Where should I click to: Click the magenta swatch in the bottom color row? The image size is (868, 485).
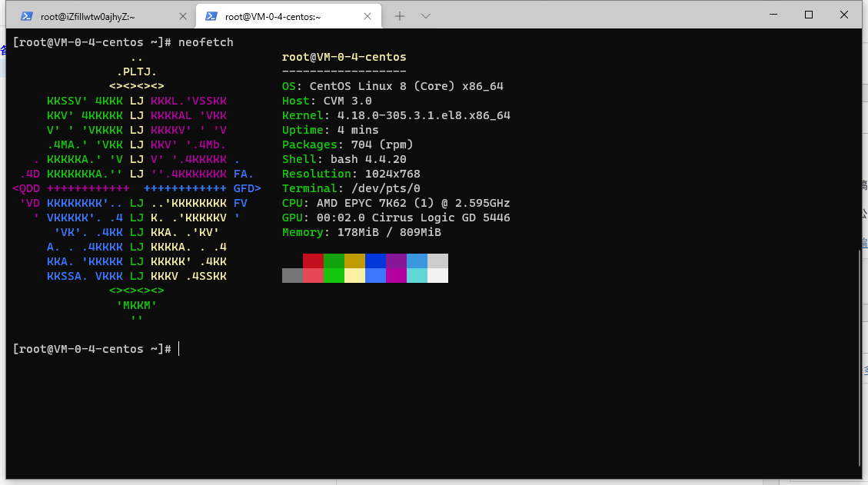[x=396, y=275]
